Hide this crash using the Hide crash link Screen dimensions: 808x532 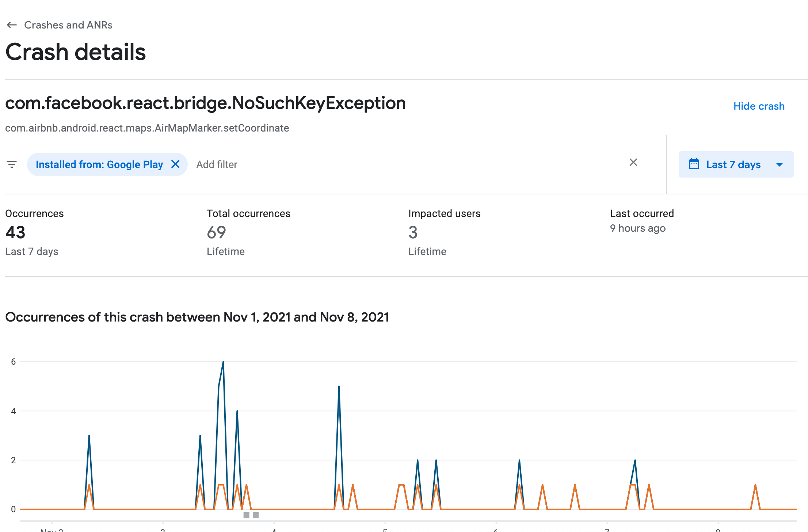pos(759,106)
